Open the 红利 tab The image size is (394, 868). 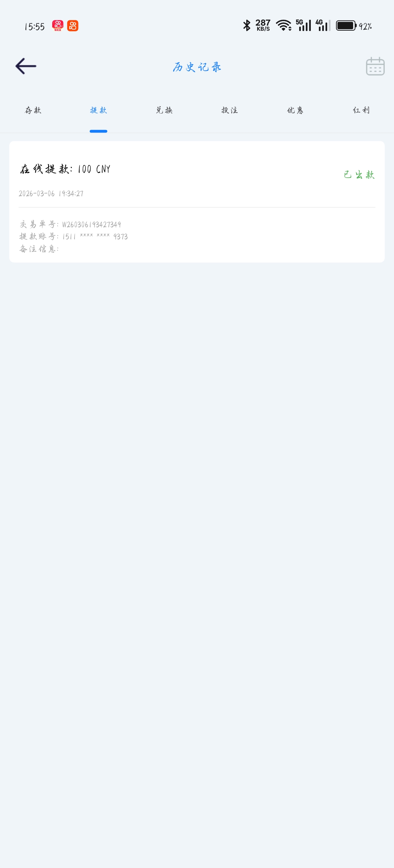(x=361, y=110)
